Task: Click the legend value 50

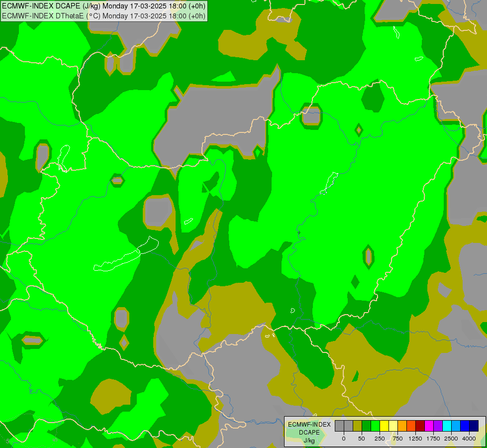Action: 362,439
